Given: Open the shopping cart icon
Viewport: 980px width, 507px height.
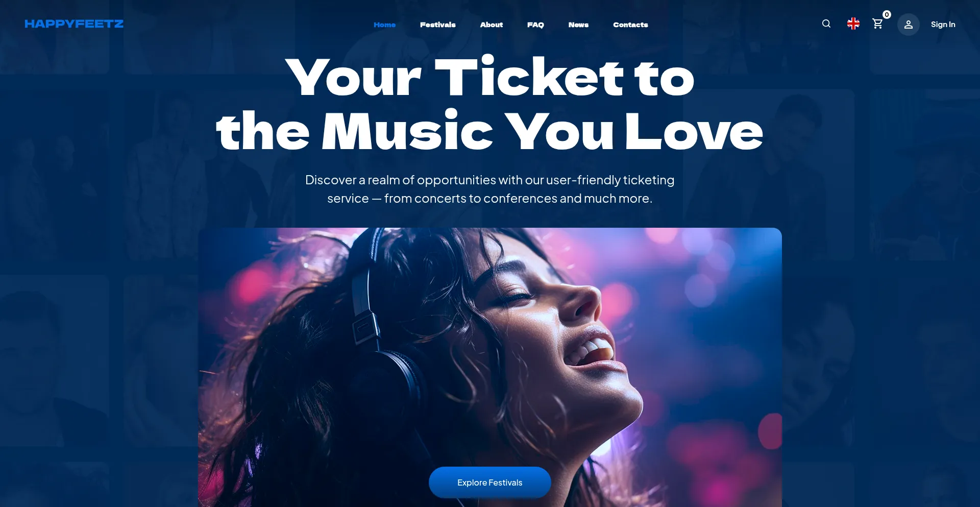Looking at the screenshot, I should (x=877, y=23).
